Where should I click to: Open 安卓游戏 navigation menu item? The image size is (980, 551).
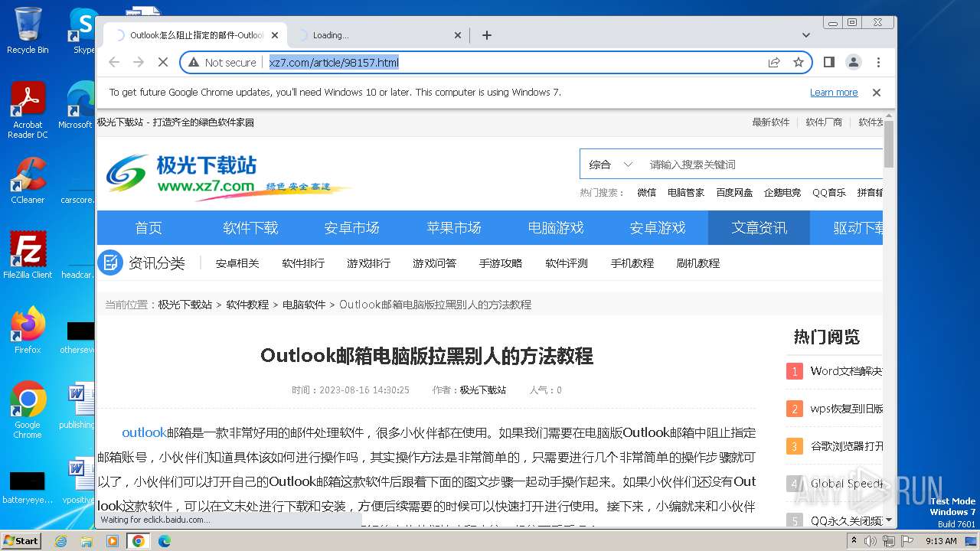(658, 228)
